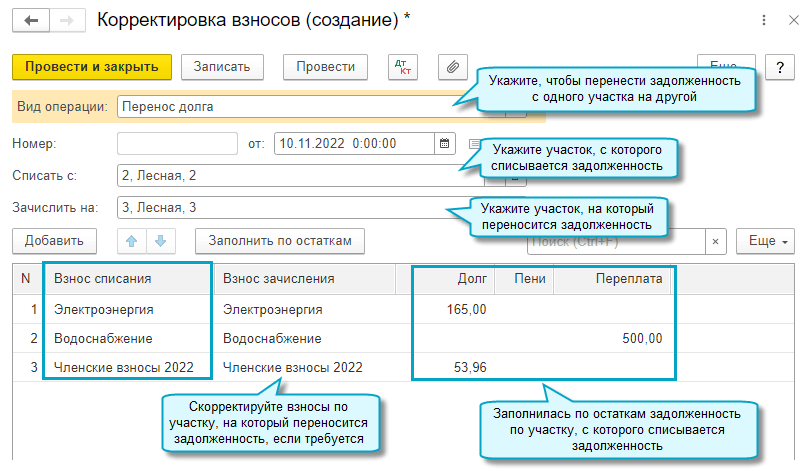Select Членские взносы 2022 in Взнос списания

pos(124,367)
